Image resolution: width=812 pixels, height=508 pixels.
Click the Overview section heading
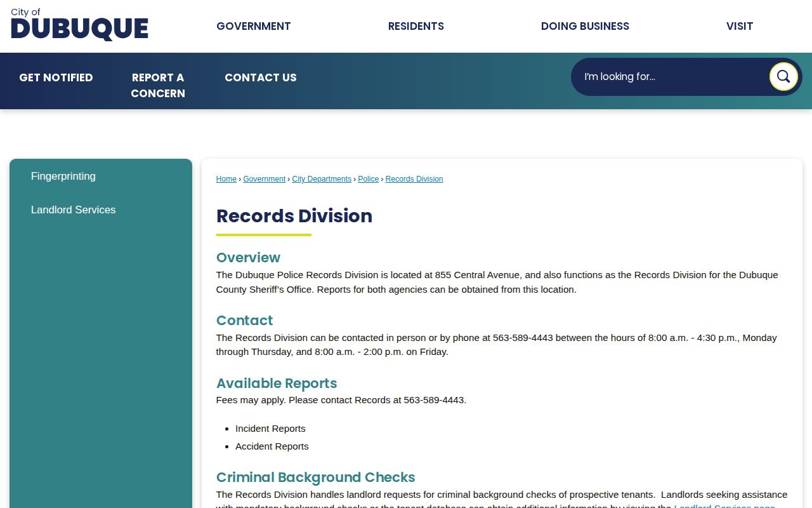tap(248, 257)
